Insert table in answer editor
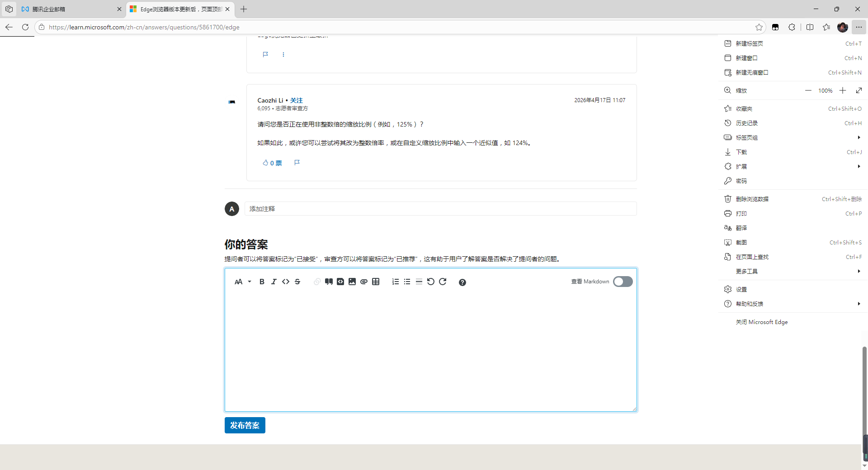 376,282
